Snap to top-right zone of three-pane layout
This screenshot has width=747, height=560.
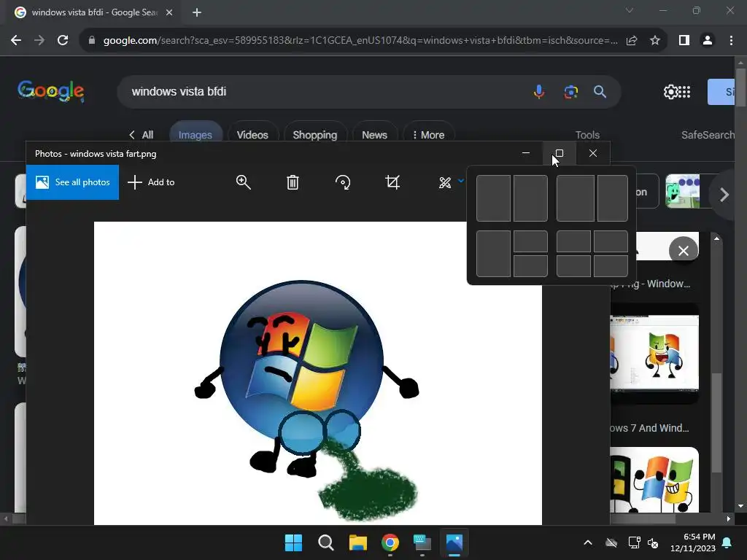pos(531,241)
